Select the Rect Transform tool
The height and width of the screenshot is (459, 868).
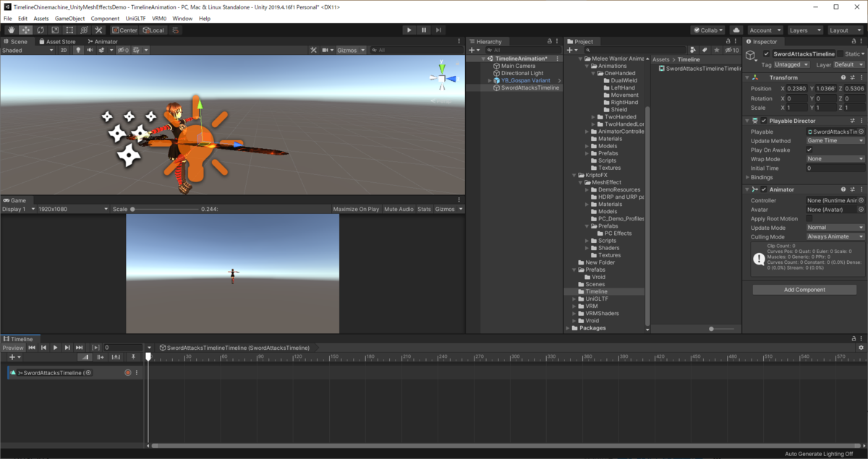[69, 30]
